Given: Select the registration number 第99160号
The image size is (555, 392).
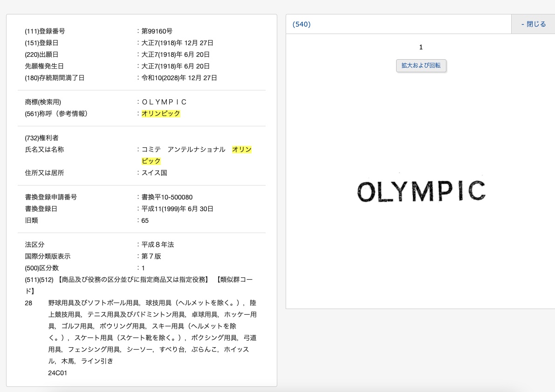Looking at the screenshot, I should (157, 31).
